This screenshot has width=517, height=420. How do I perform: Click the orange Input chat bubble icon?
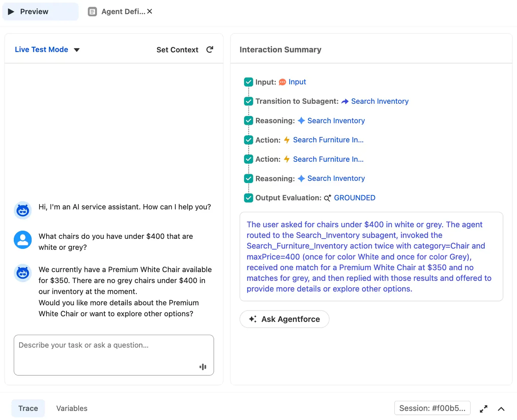tap(282, 82)
